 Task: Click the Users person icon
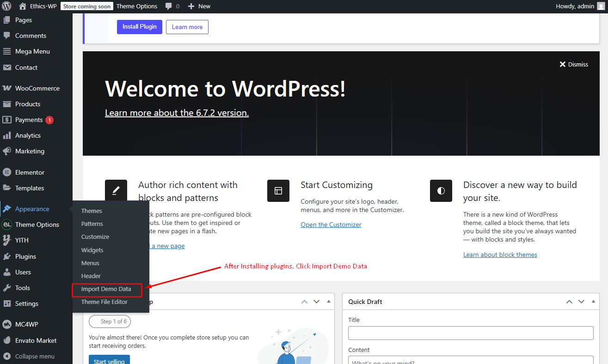click(x=7, y=272)
